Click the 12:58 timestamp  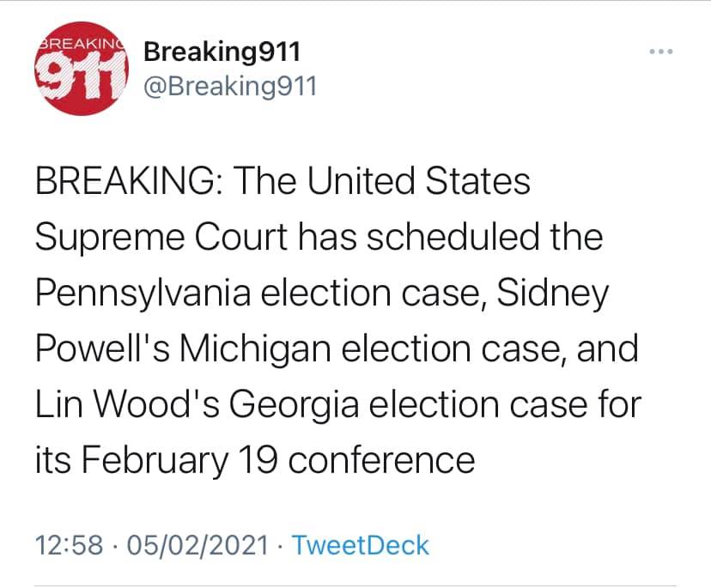pos(69,545)
